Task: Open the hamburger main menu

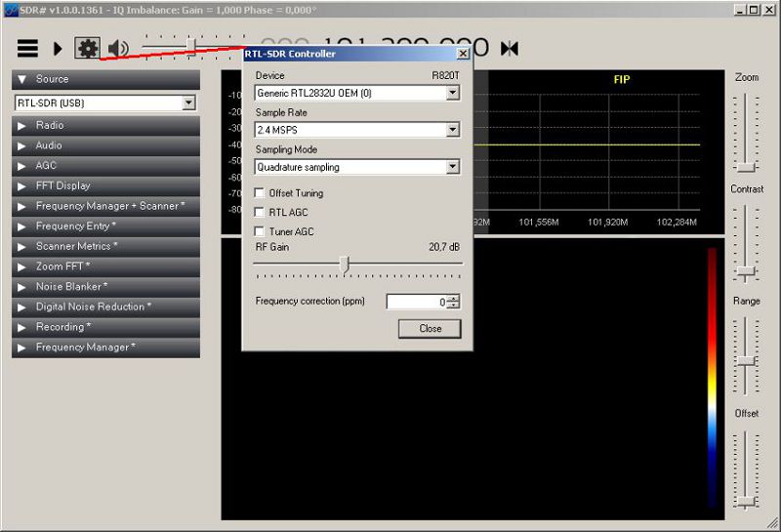Action: (27, 48)
